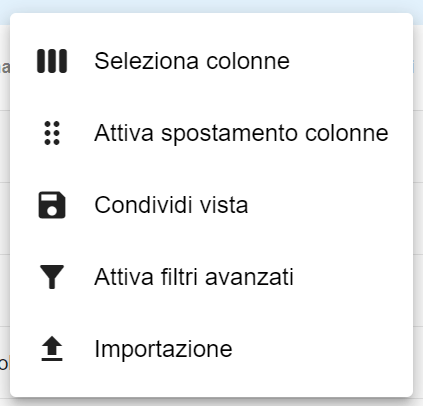This screenshot has height=406, width=423.
Task: Click the blue link text behind menu's right edge
Action: point(414,67)
